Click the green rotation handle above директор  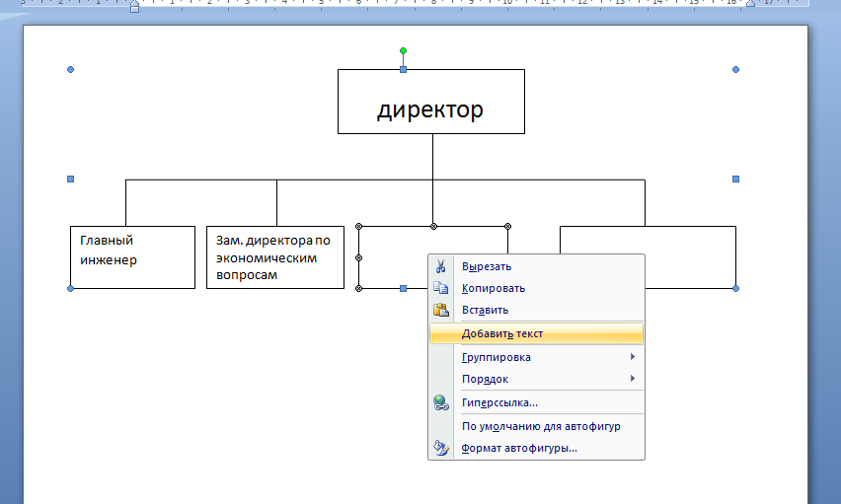coord(404,51)
